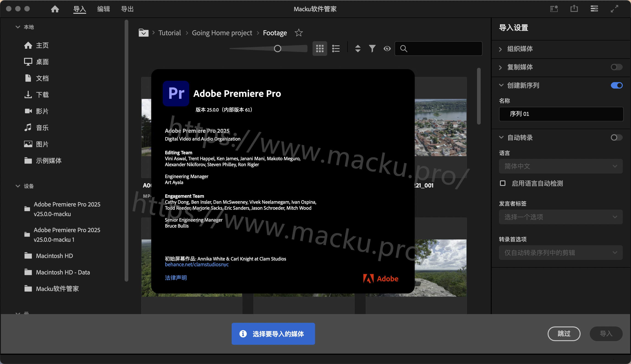The image size is (631, 364).
Task: Click the quick export share icon
Action: coord(574,8)
